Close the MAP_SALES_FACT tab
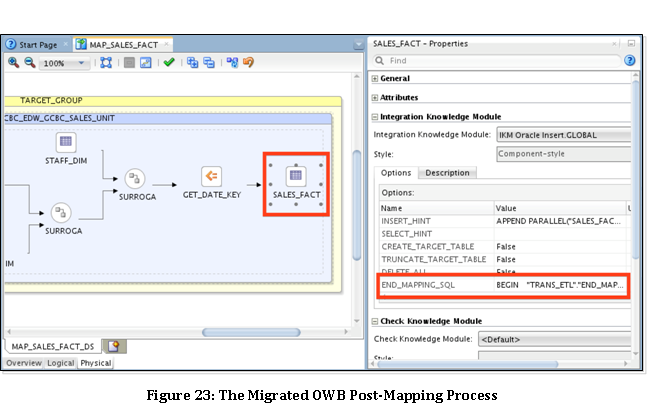 (167, 44)
